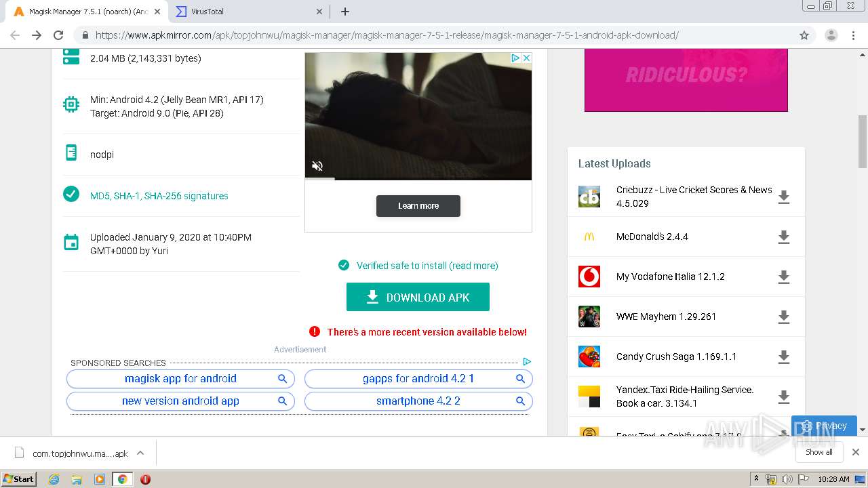Image resolution: width=868 pixels, height=488 pixels.
Task: Open My Vodafone Italia app icon
Action: [x=589, y=277]
